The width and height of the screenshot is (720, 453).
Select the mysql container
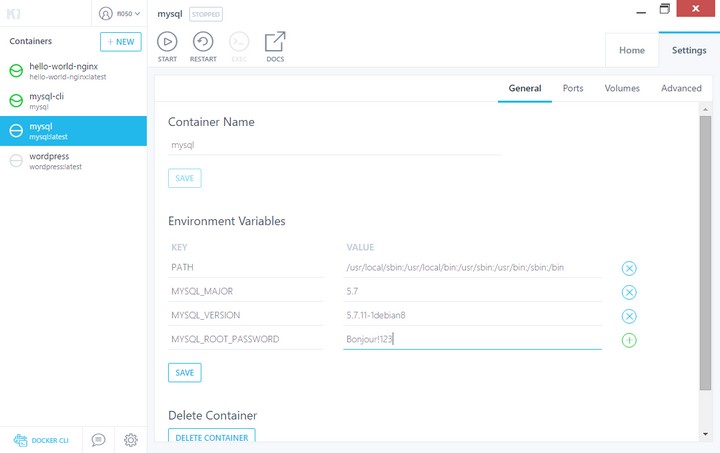[x=73, y=131]
